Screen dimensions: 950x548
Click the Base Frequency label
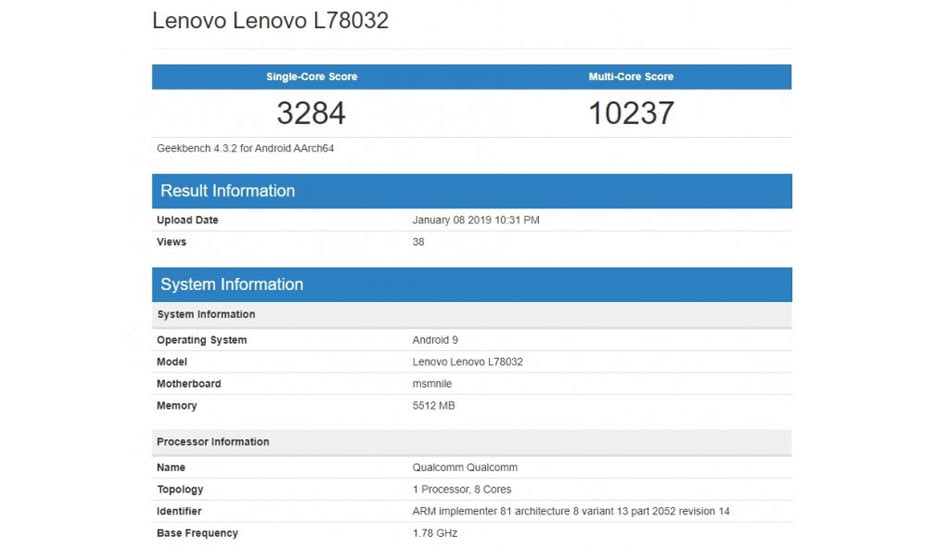(x=198, y=533)
